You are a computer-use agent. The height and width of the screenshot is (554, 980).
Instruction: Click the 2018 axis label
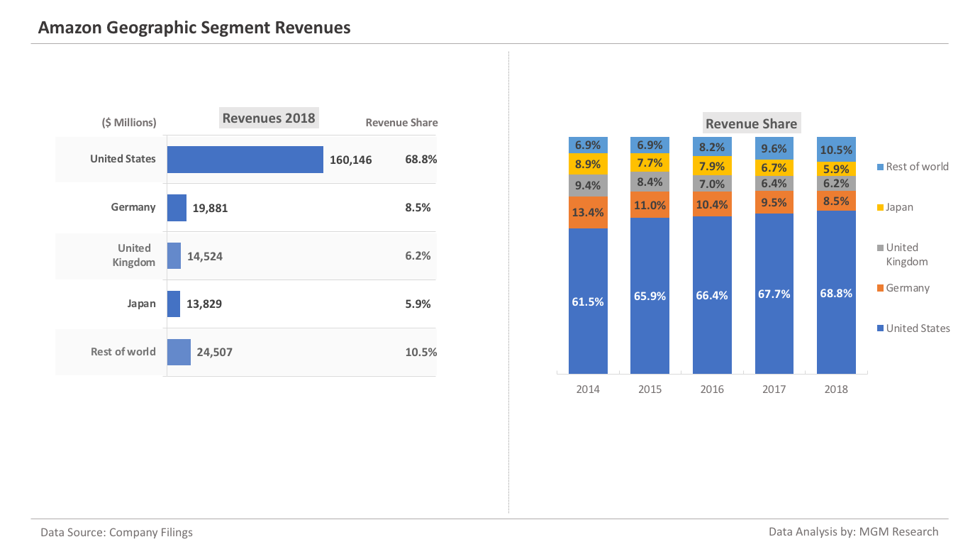836,389
